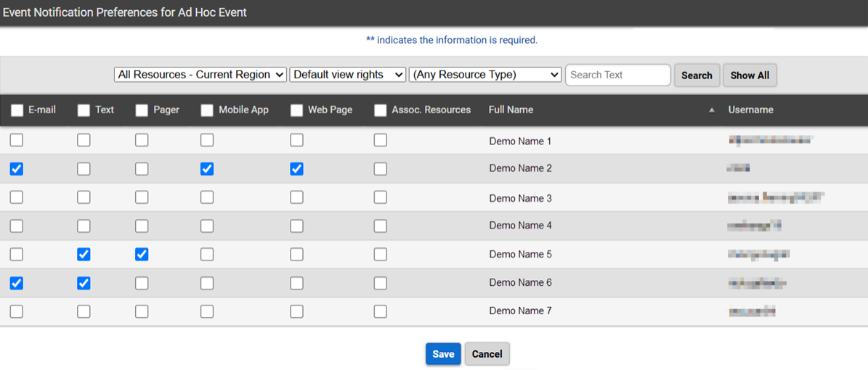Check E-mail for Demo Name 1

(x=17, y=141)
